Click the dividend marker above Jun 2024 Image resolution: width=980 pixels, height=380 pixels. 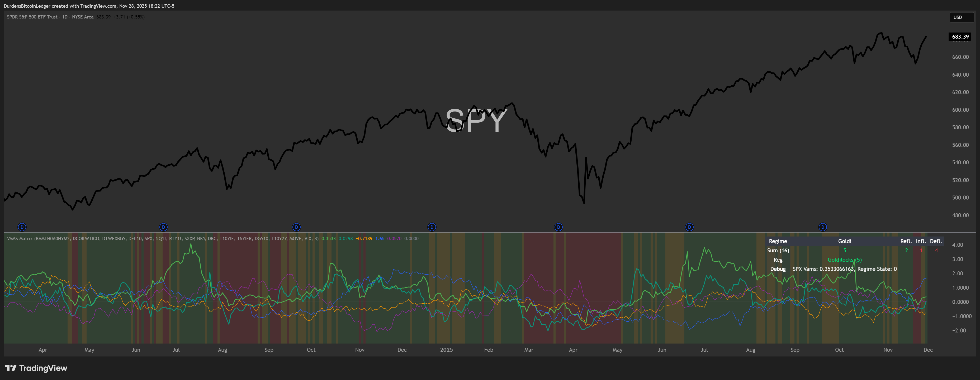coord(164,227)
